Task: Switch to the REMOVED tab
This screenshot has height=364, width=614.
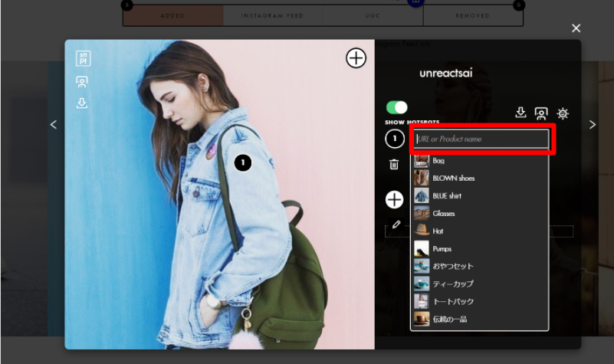Action: (x=473, y=15)
